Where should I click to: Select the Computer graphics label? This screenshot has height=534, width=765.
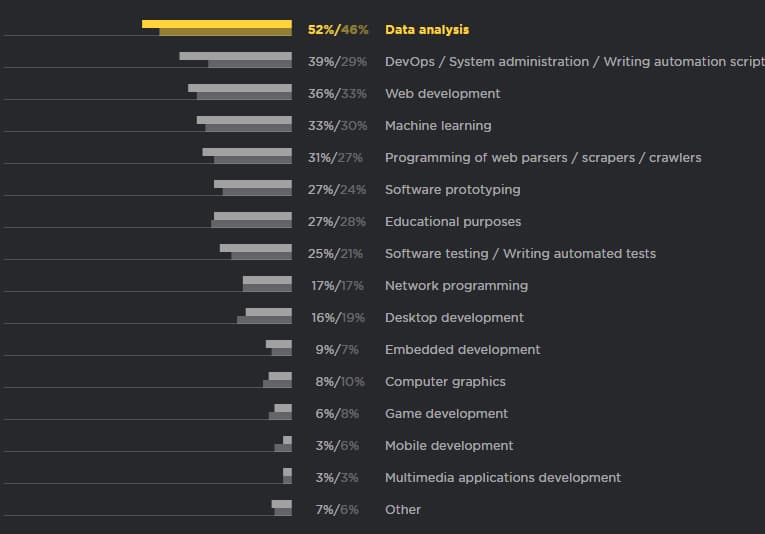[x=445, y=382]
